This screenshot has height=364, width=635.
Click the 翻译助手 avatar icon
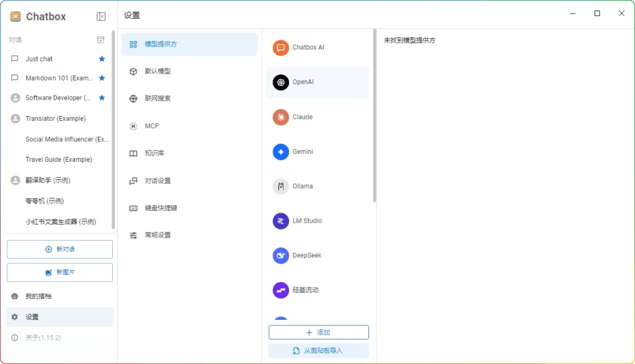click(x=16, y=180)
